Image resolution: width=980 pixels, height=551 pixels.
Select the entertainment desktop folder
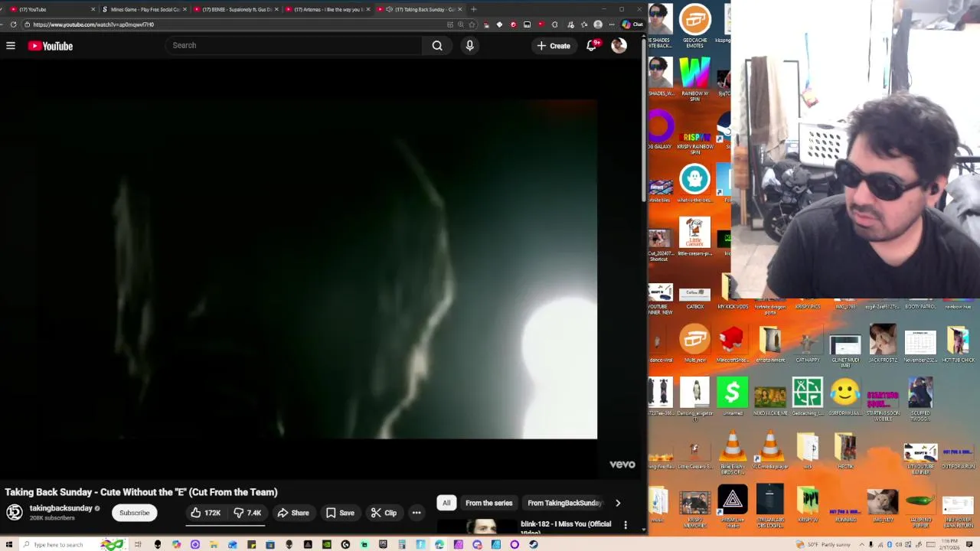770,344
